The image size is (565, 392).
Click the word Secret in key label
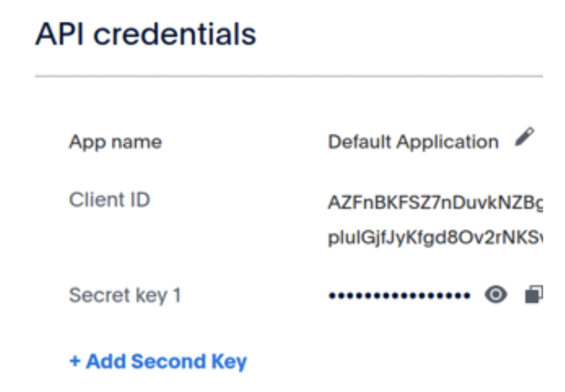[100, 295]
